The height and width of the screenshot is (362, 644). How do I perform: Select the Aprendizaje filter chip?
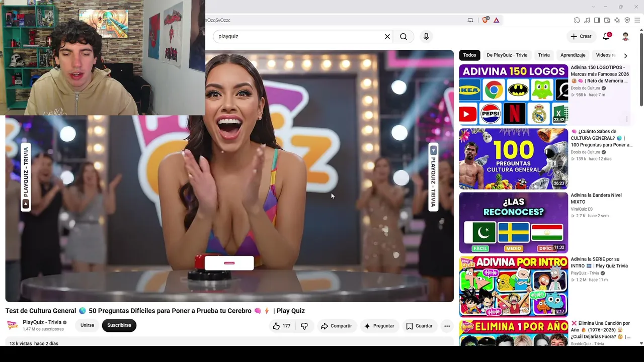coord(573,55)
